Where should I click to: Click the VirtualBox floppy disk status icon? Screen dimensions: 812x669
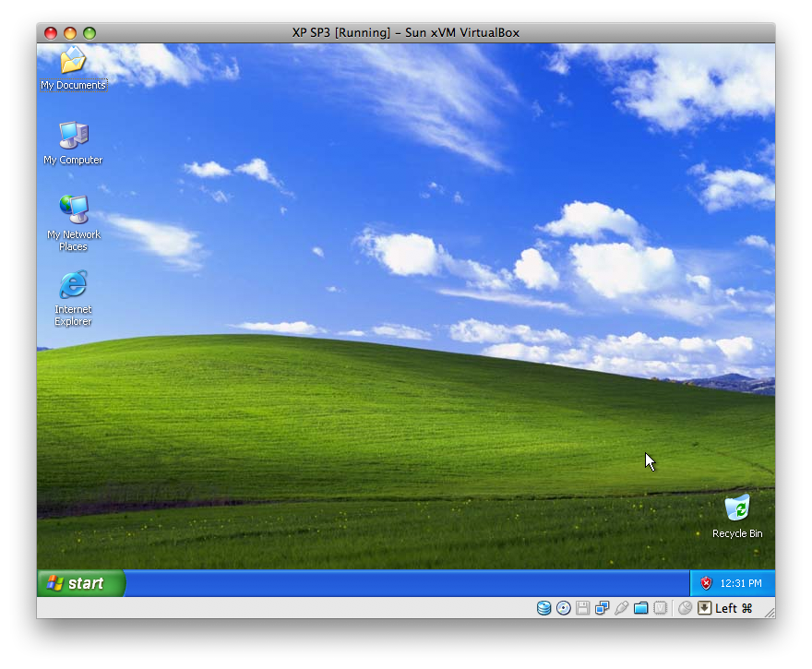click(x=582, y=608)
